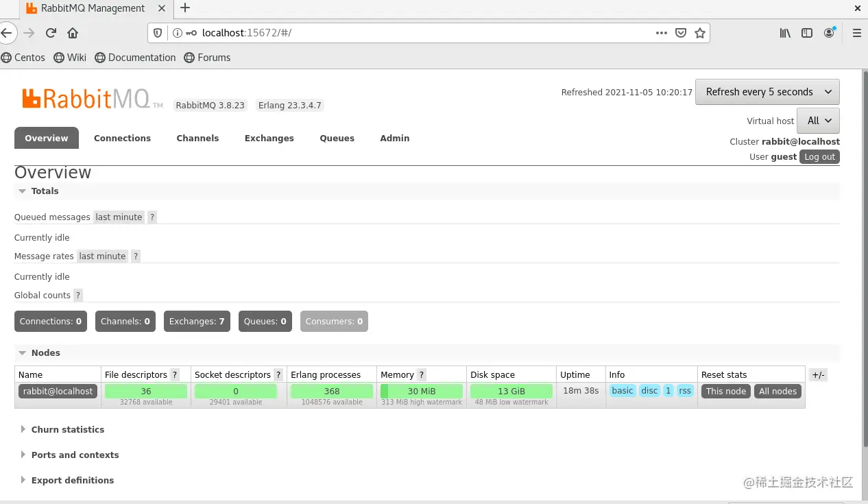Click the browser Forward arrow button
Screen dimensions: 868x504
pos(29,33)
